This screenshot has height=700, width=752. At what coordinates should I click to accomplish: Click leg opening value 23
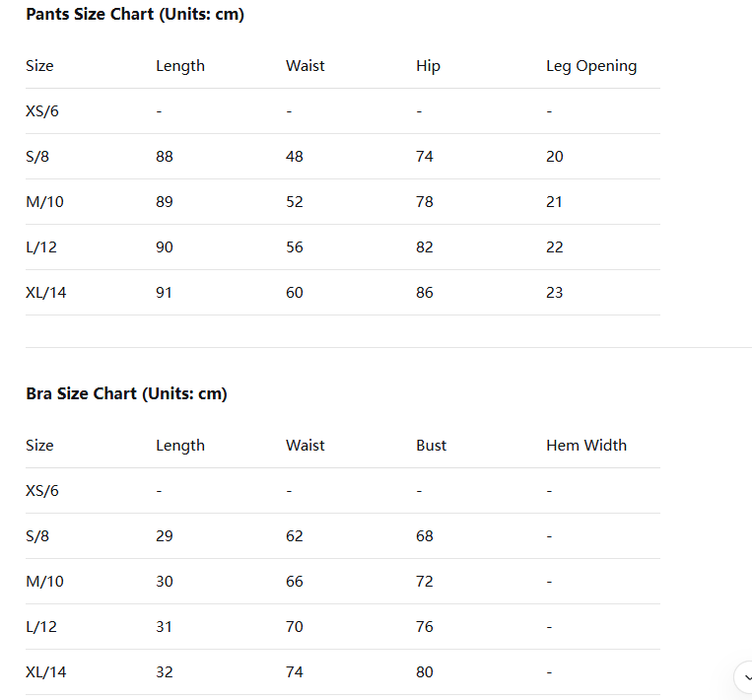pos(555,293)
